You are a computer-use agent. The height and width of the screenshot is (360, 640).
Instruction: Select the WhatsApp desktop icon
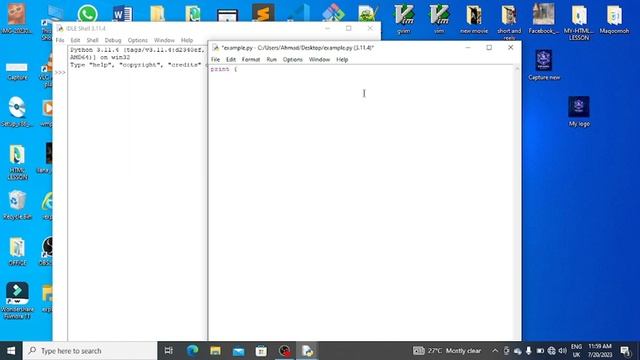[x=87, y=13]
